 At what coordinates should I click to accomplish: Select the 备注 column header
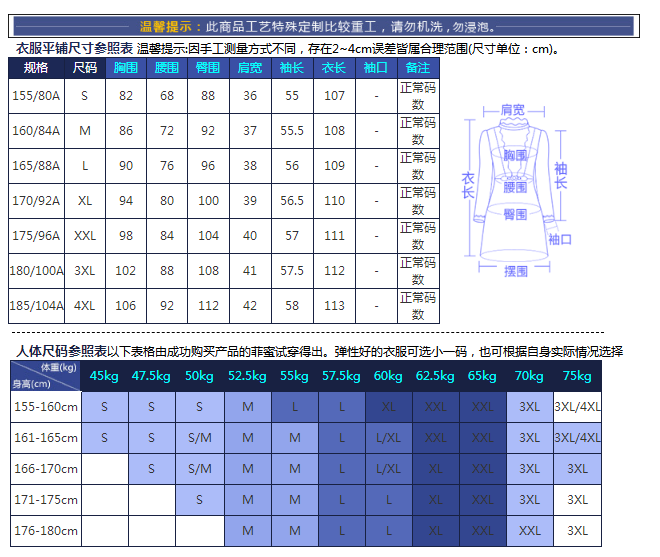pyautogui.click(x=418, y=68)
